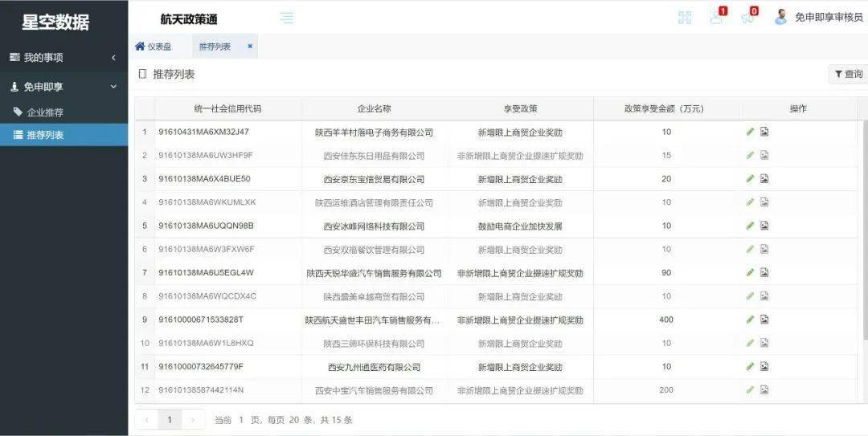Close the 推荐列表 tab
Viewport: 868px width, 436px height.
pos(250,47)
